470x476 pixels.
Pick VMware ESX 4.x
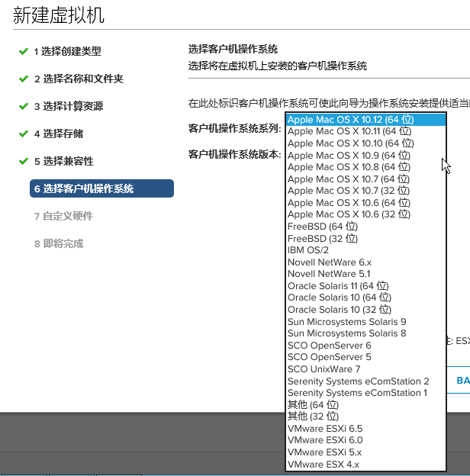(x=366, y=465)
